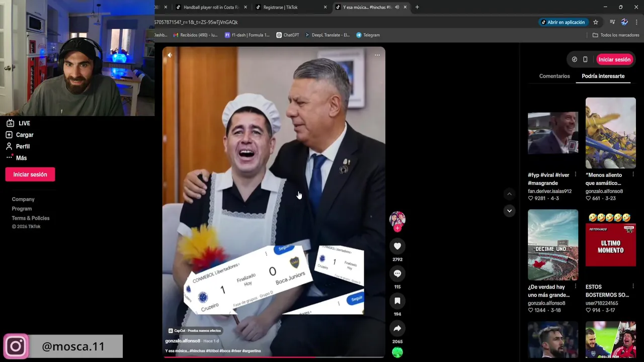Switch to Podría interesarte tab
Image resolution: width=644 pixels, height=362 pixels.
[x=603, y=76]
